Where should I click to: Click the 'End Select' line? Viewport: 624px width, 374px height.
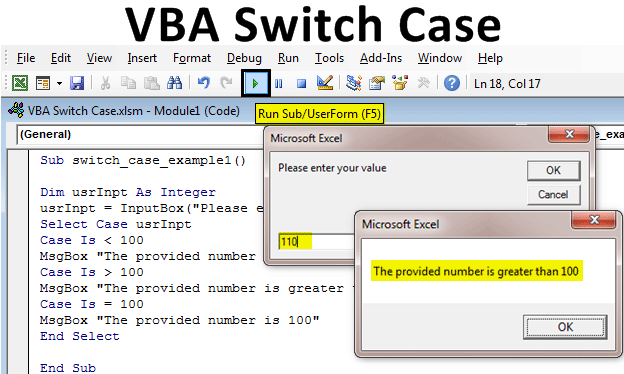click(80, 336)
